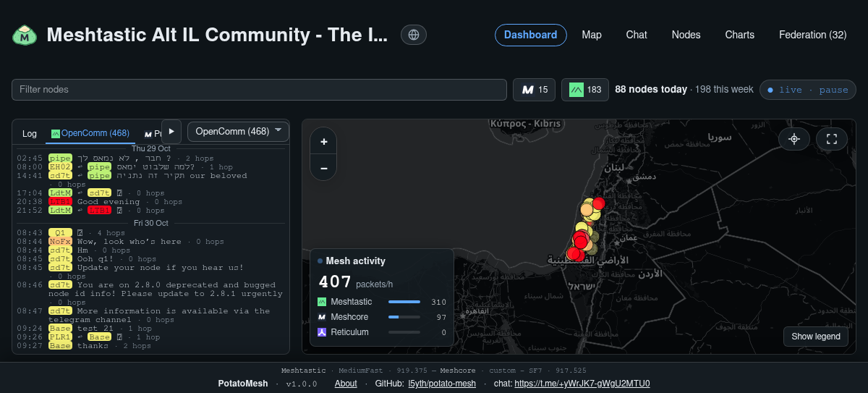The image size is (868, 393).
Task: Open the Charts page
Action: 739,35
